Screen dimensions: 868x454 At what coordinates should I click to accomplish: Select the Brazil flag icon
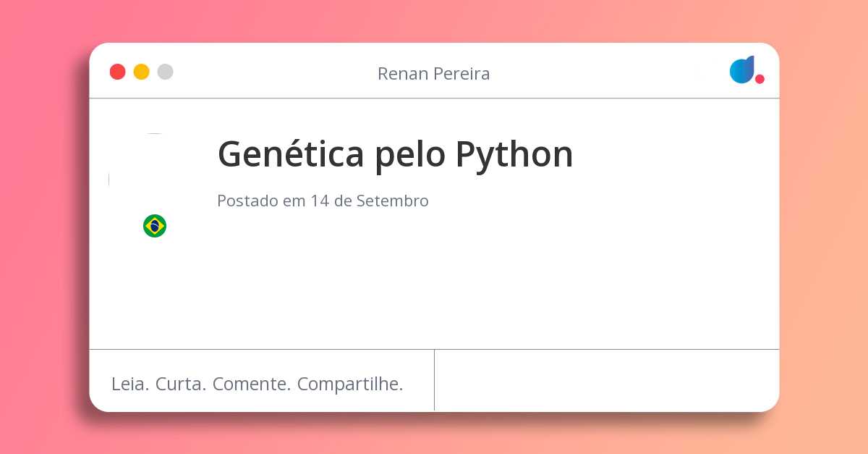click(x=155, y=226)
